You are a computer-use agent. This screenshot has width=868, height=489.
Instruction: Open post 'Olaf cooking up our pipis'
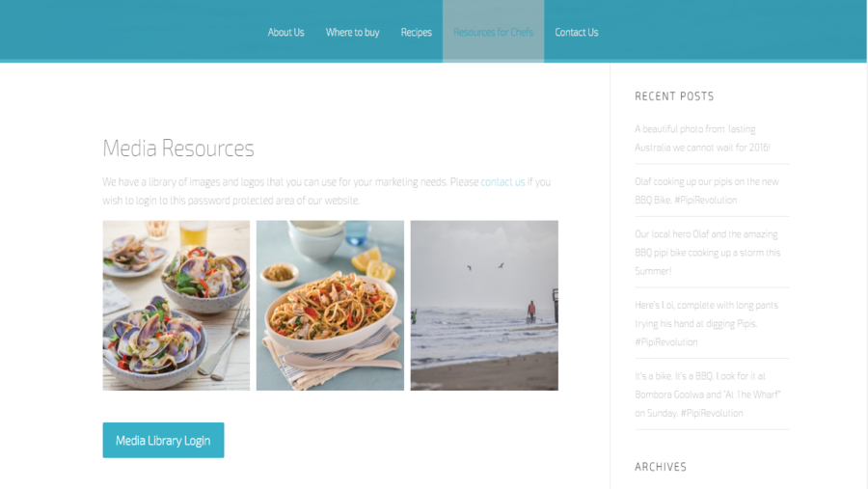706,191
